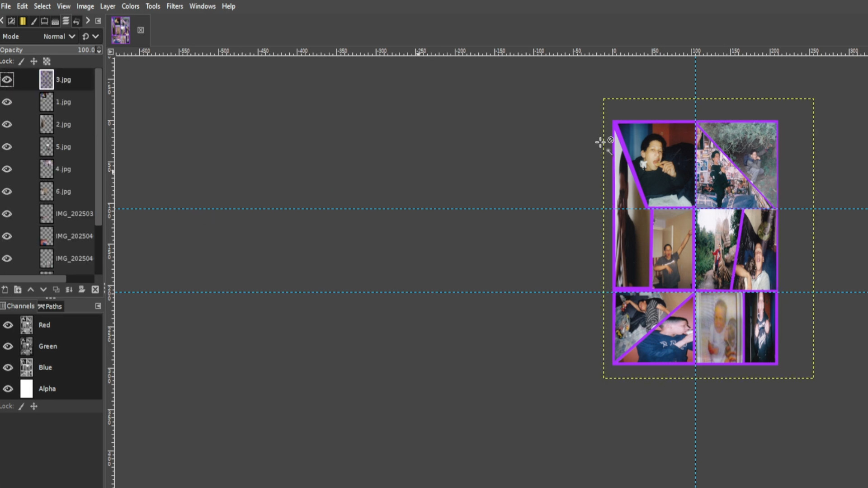Show previous dock tabs with left arrow
The image size is (868, 488).
(2, 21)
